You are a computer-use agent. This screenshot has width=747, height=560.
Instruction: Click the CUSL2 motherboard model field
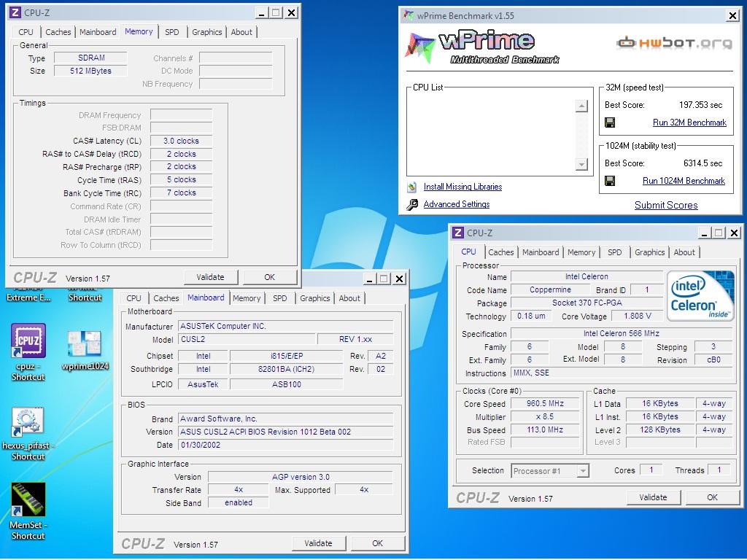[x=247, y=340]
